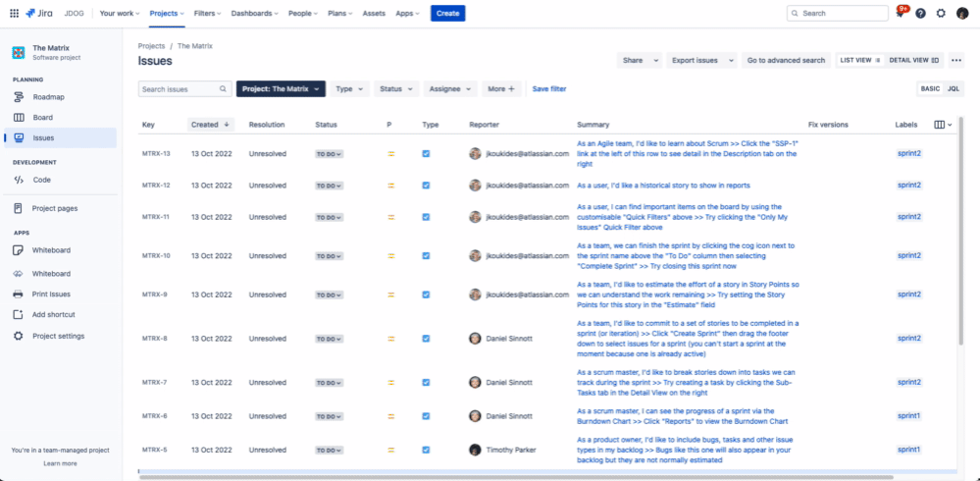Expand the Status filter dropdown

pos(395,88)
